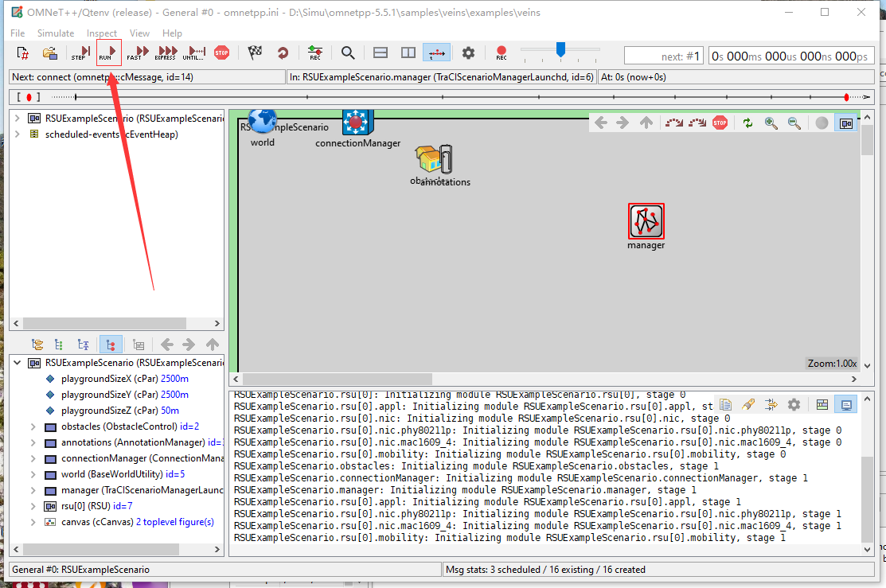Viewport: 886px width, 588px height.
Task: Click canvas toolbar back arrow
Action: (601, 123)
